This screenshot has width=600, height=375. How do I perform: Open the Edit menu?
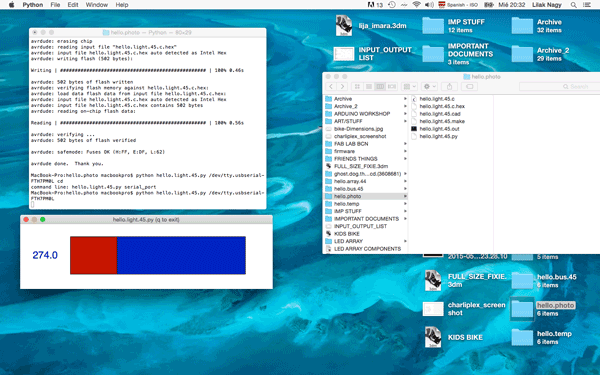(x=73, y=5)
